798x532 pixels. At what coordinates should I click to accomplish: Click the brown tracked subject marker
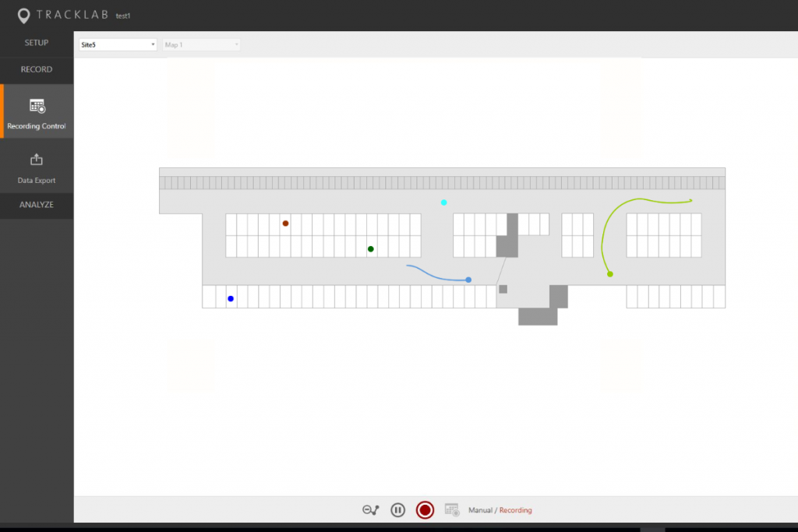point(285,224)
